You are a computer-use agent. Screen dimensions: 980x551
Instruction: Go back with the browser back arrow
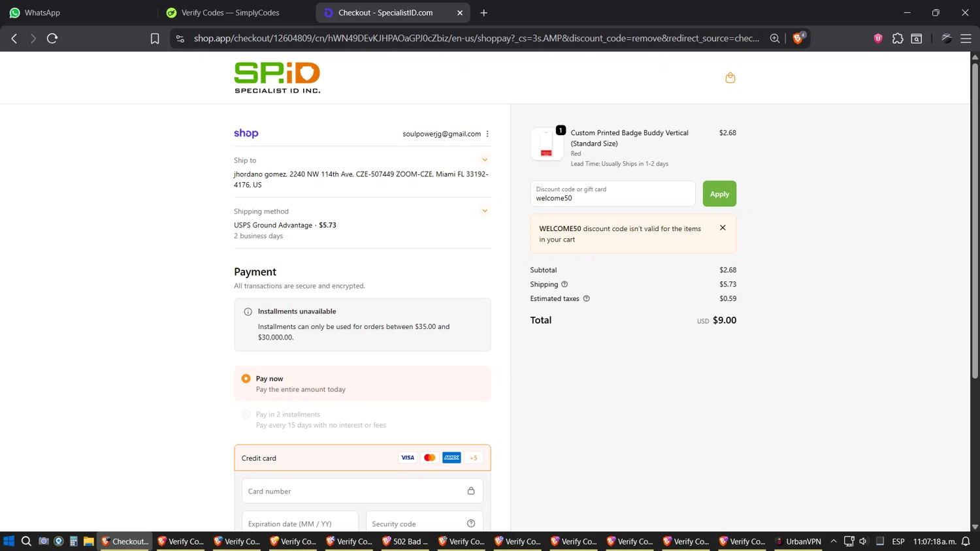click(x=14, y=39)
